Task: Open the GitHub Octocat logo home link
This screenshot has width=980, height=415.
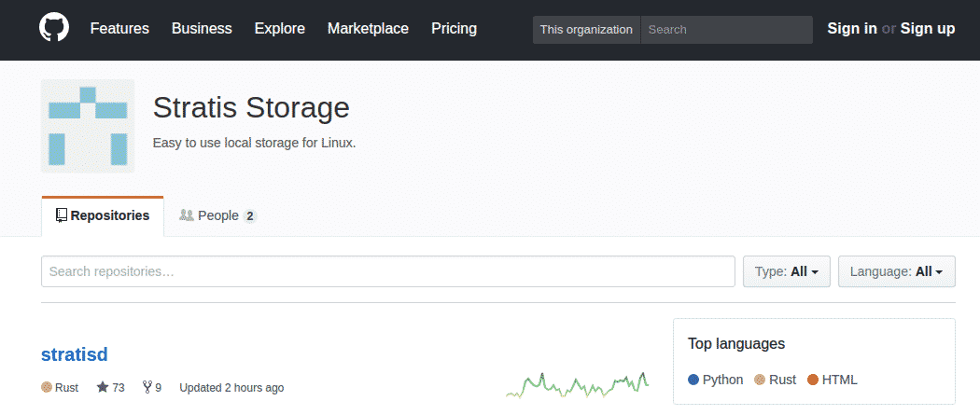Action: [x=54, y=29]
